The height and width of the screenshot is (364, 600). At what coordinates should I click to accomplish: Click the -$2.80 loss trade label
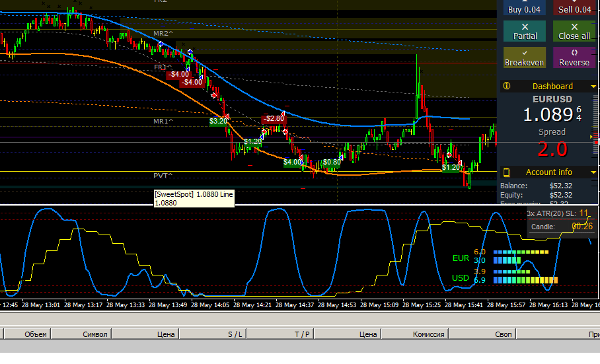pos(274,118)
